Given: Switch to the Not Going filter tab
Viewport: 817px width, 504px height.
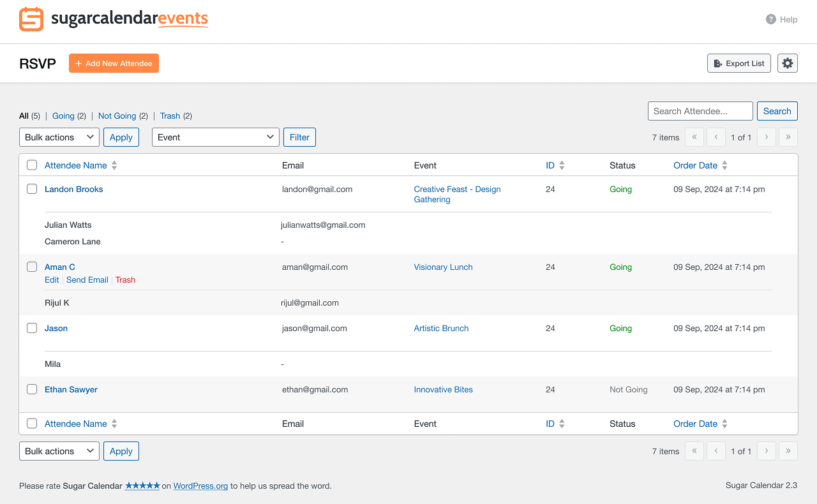Looking at the screenshot, I should 117,115.
